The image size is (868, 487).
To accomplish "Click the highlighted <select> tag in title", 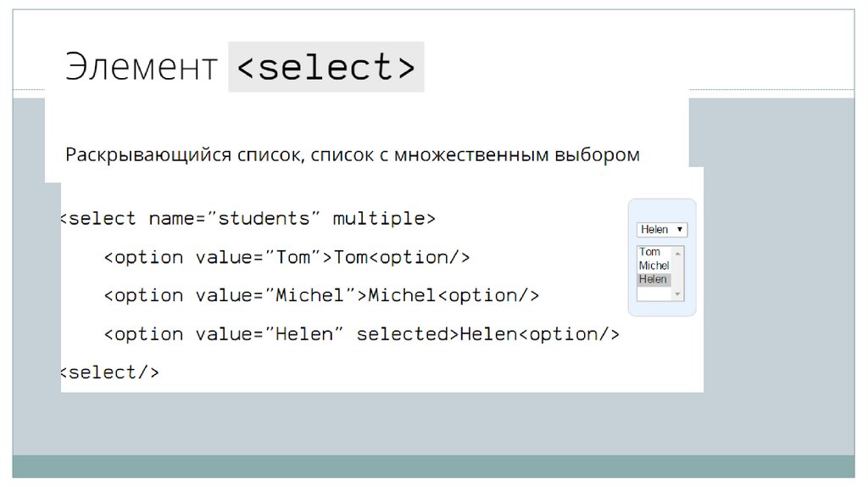I will pos(326,68).
